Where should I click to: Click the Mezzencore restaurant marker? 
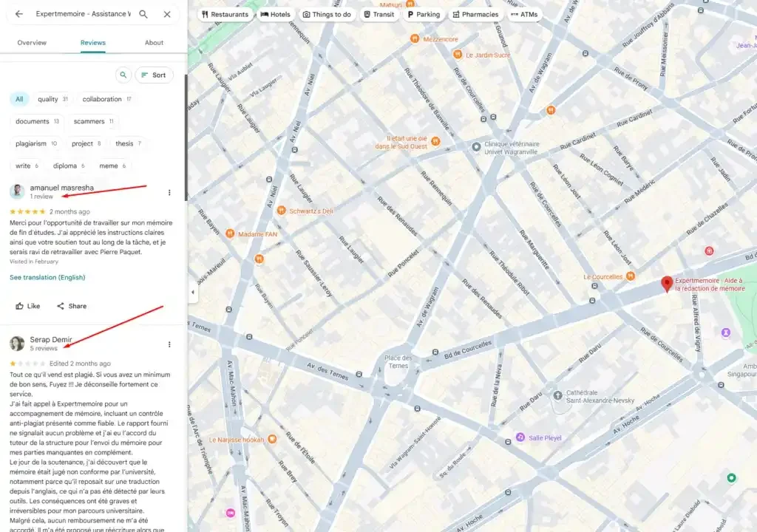click(x=415, y=38)
